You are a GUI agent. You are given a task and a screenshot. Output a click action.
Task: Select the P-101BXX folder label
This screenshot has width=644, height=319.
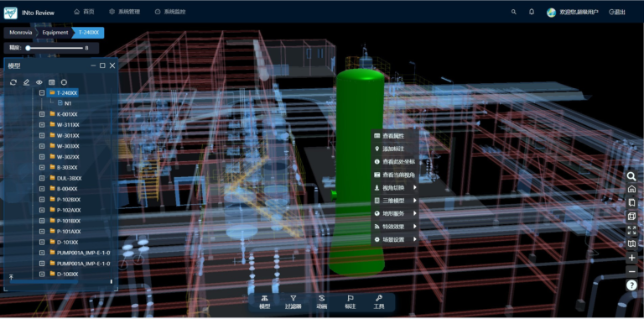coord(69,221)
